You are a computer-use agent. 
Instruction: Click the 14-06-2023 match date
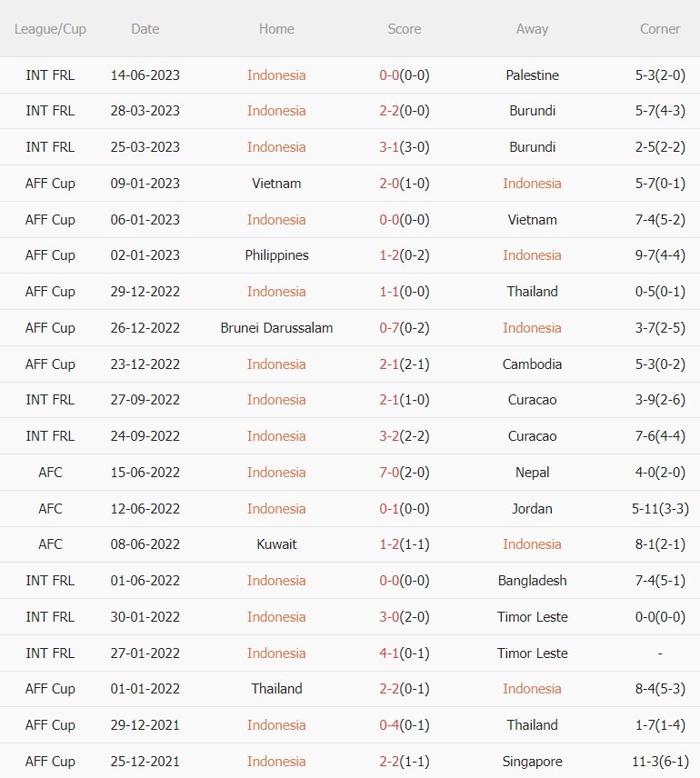pos(145,75)
